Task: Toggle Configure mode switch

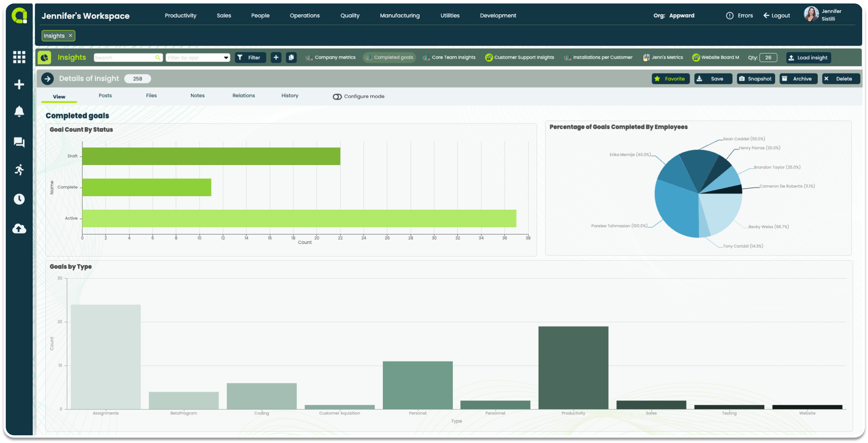Action: tap(337, 97)
